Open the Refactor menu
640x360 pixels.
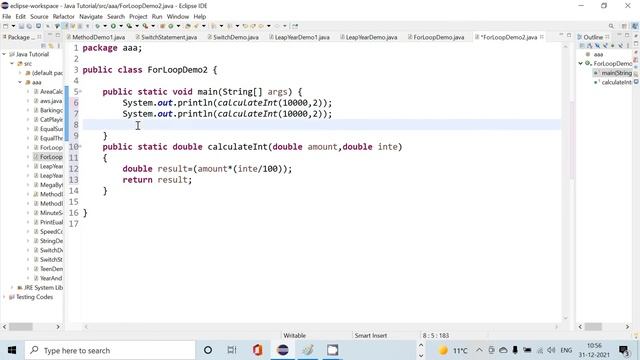tap(63, 16)
